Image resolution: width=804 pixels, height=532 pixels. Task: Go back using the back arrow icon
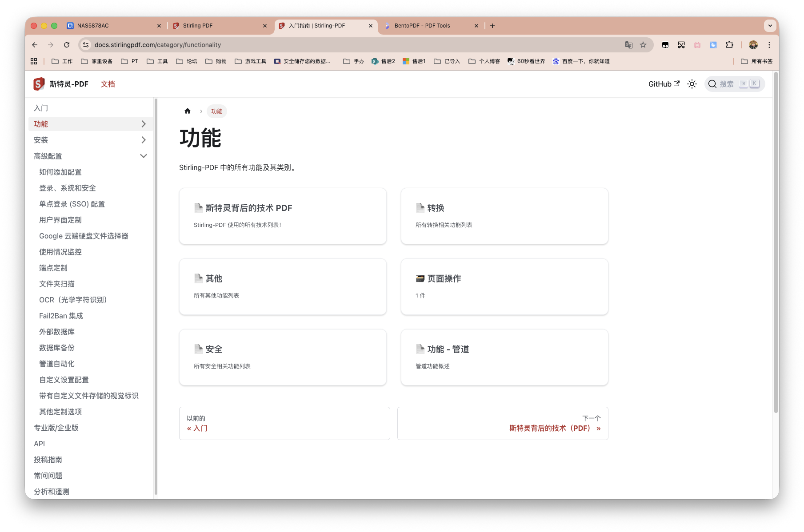tap(34, 44)
